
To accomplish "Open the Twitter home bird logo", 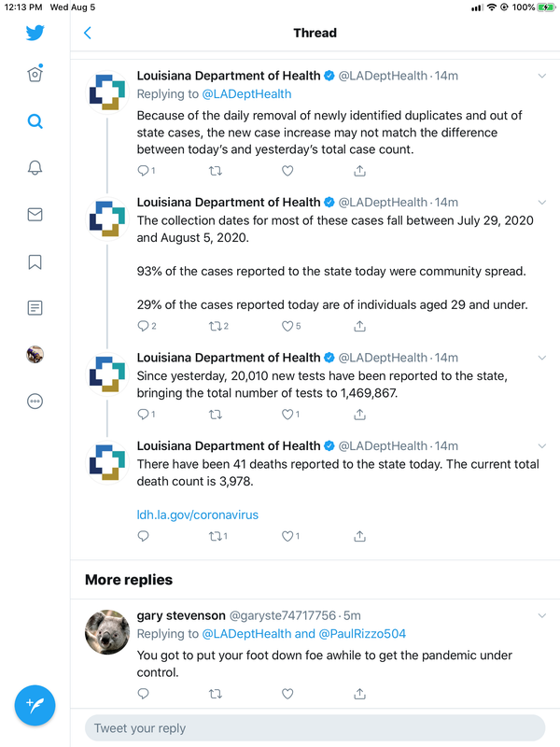I will click(35, 33).
